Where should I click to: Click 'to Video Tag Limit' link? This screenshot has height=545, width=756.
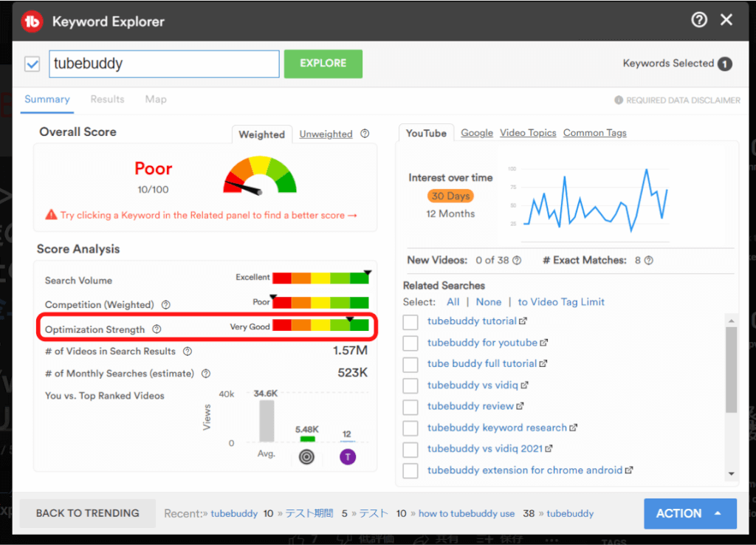click(x=561, y=302)
